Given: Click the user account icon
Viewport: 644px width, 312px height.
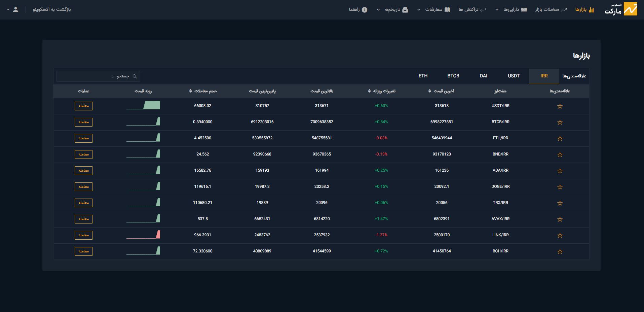Looking at the screenshot, I should [15, 9].
